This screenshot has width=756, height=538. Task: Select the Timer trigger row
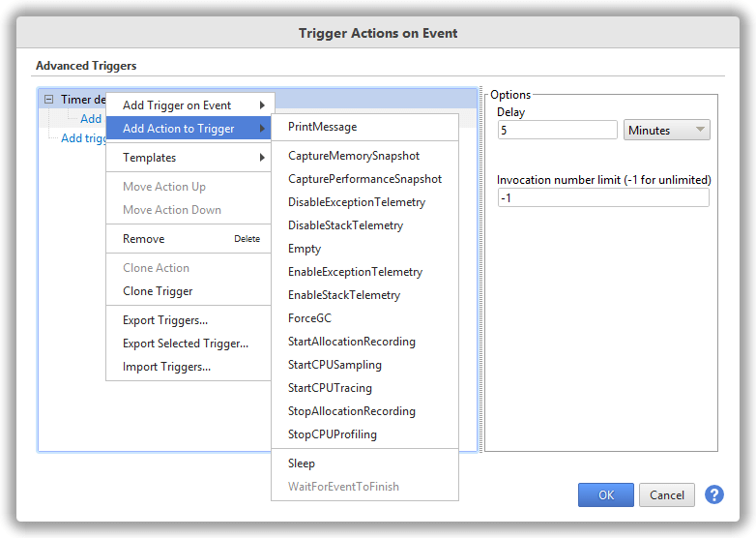pyautogui.click(x=257, y=99)
